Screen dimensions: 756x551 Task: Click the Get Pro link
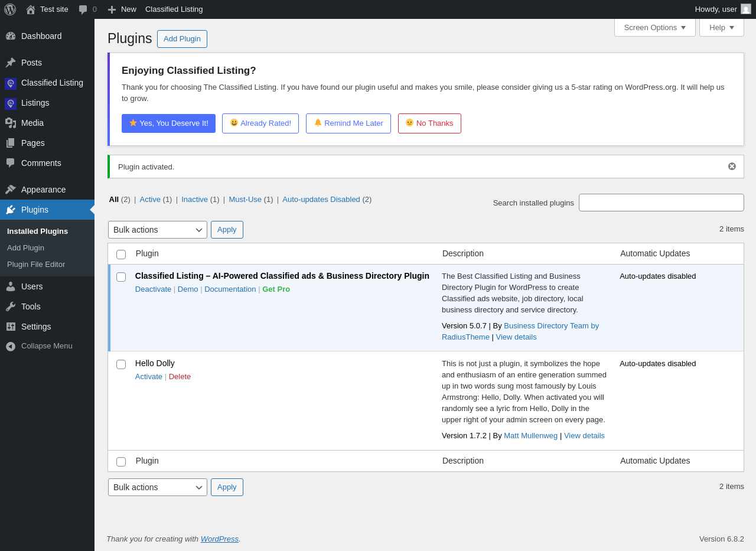[276, 289]
